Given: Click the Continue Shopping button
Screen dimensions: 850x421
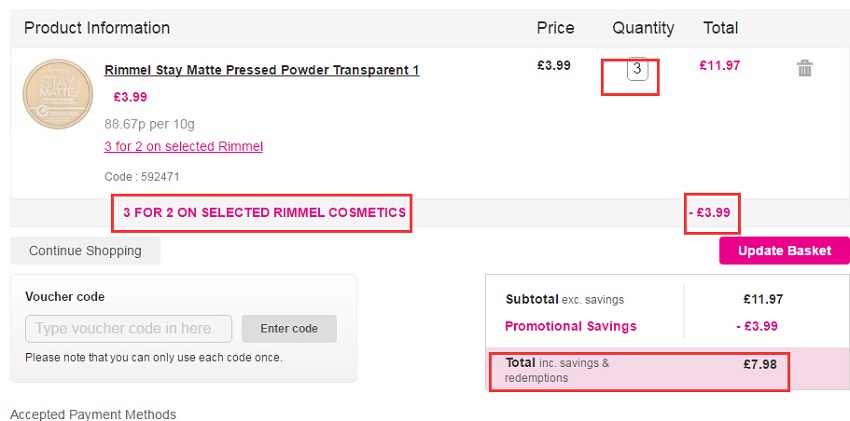Looking at the screenshot, I should [x=85, y=251].
